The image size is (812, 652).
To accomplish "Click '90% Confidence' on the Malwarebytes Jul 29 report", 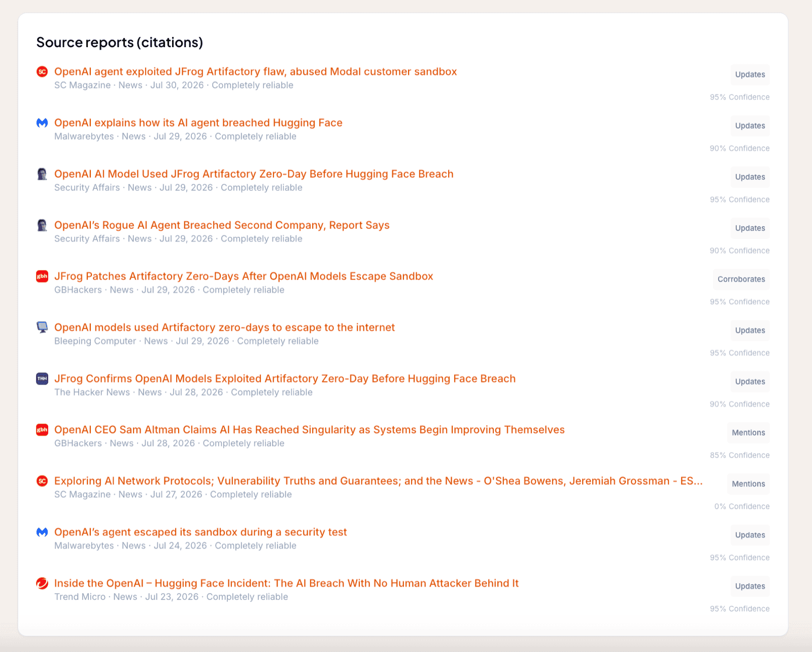I will pyautogui.click(x=739, y=149).
